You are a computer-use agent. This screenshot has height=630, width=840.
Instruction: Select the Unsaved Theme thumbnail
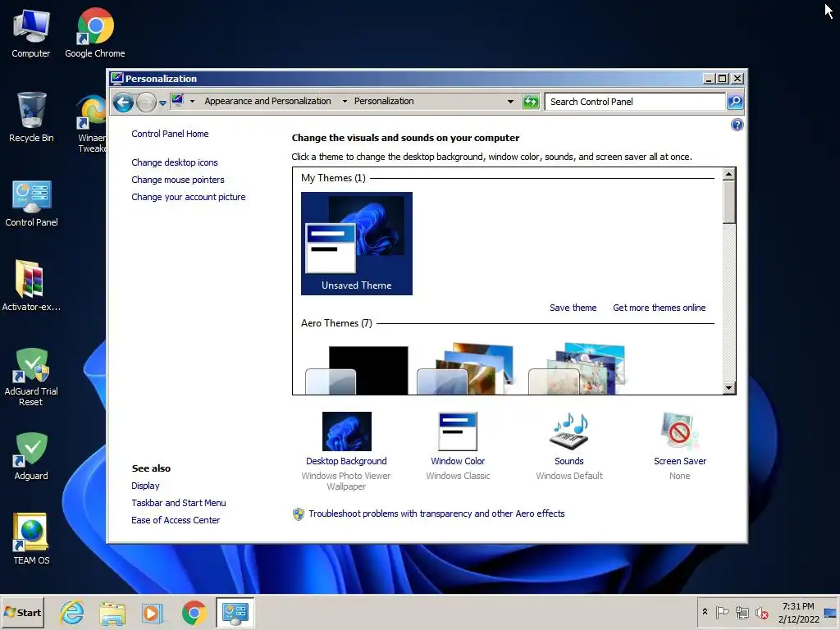point(357,243)
